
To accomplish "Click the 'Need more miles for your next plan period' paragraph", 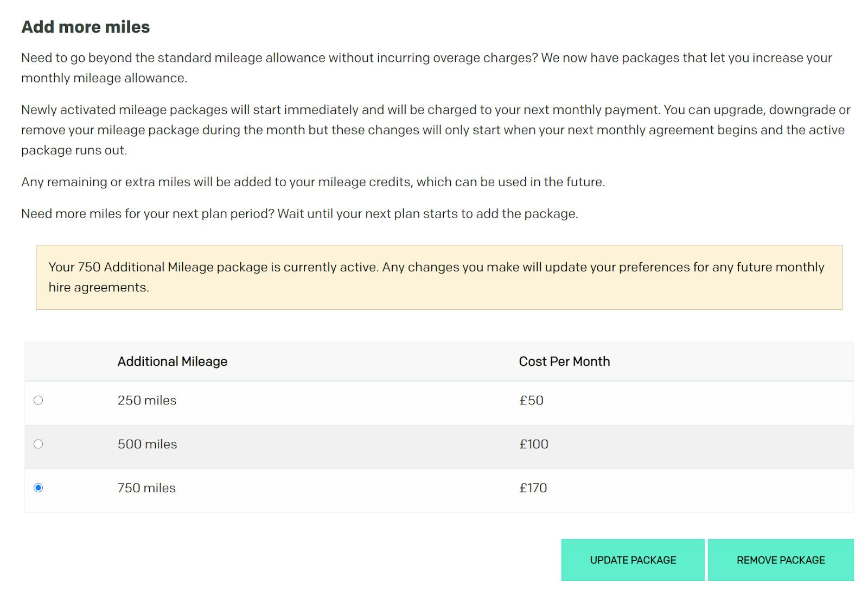I will coord(299,214).
